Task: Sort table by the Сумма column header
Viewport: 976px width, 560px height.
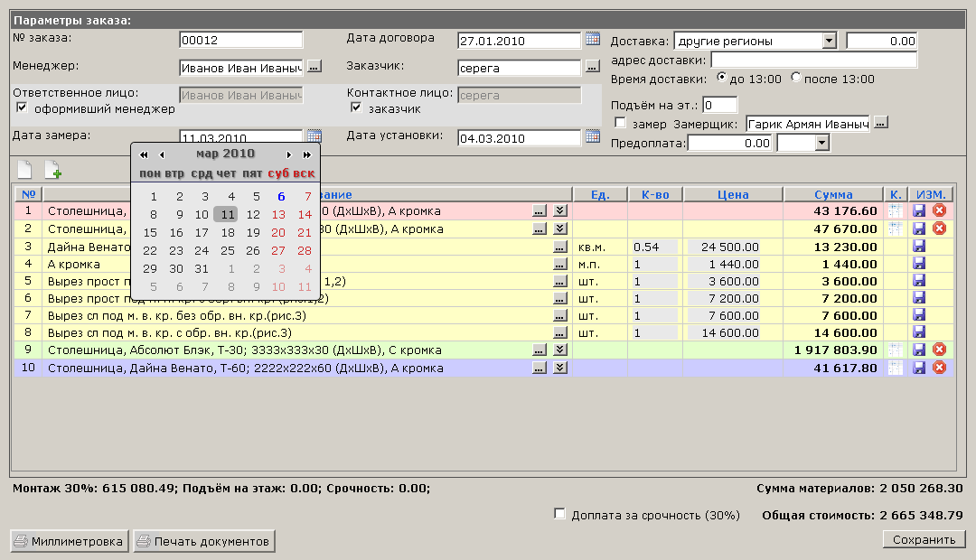Action: [x=833, y=195]
